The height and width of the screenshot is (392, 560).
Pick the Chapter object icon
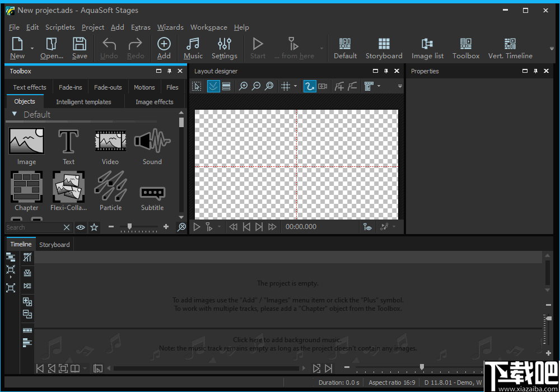click(26, 186)
